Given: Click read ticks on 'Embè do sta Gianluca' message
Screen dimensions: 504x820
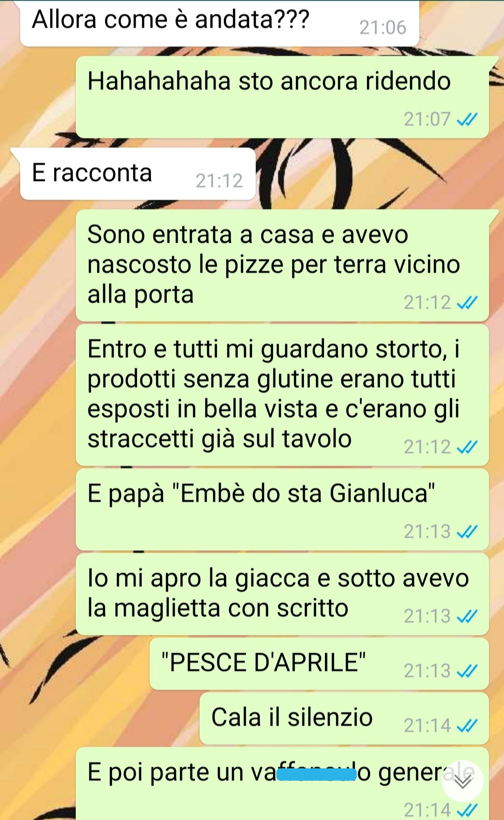Looking at the screenshot, I should (467, 532).
